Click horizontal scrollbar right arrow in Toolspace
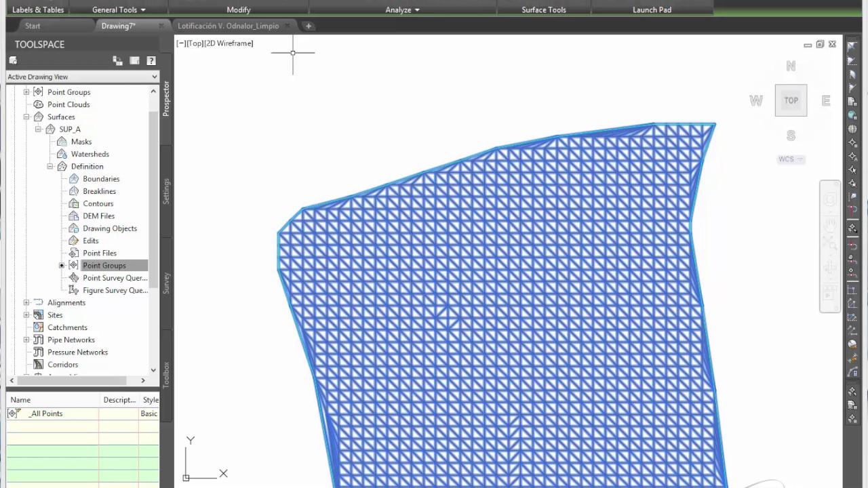 [142, 381]
